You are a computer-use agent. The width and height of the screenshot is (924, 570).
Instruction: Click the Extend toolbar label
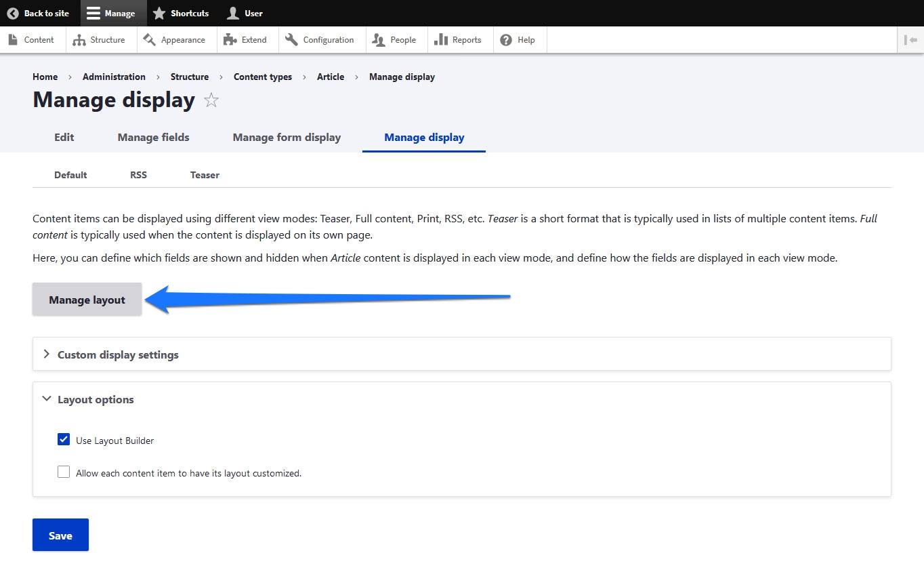point(254,40)
